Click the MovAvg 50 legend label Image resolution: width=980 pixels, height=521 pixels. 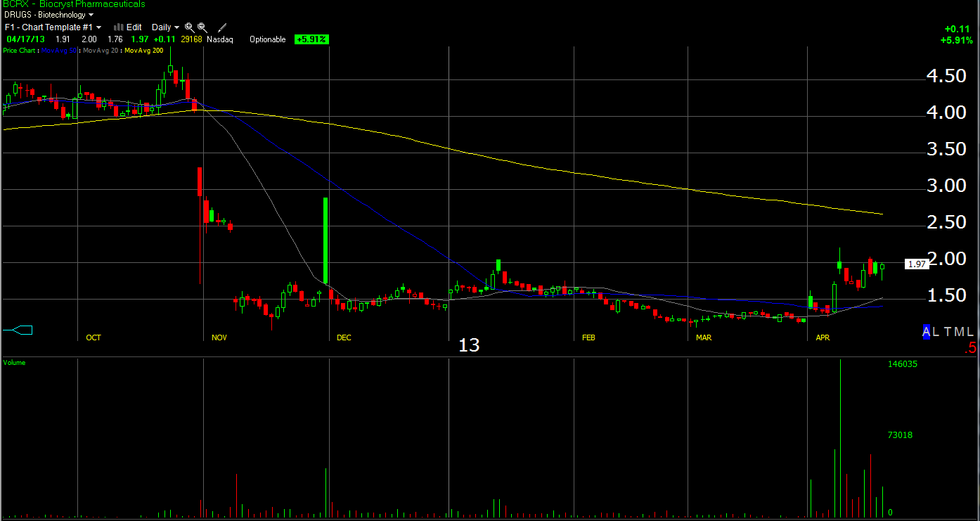[60, 51]
